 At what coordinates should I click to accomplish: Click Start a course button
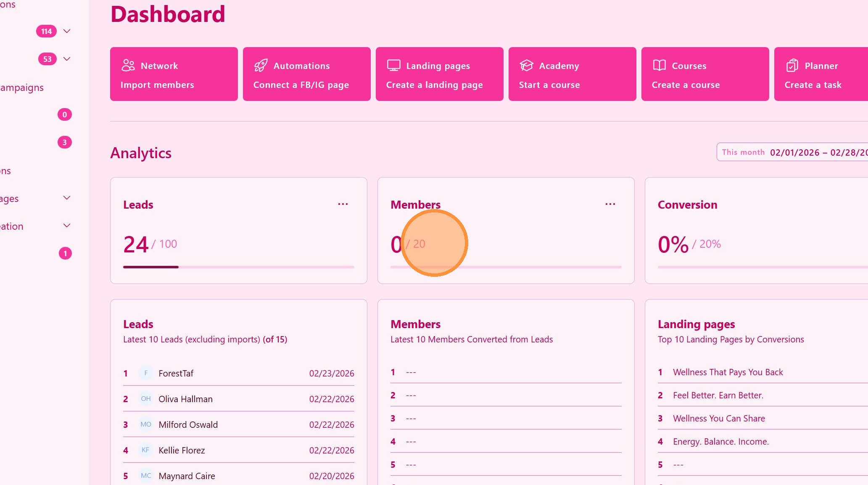(x=549, y=85)
